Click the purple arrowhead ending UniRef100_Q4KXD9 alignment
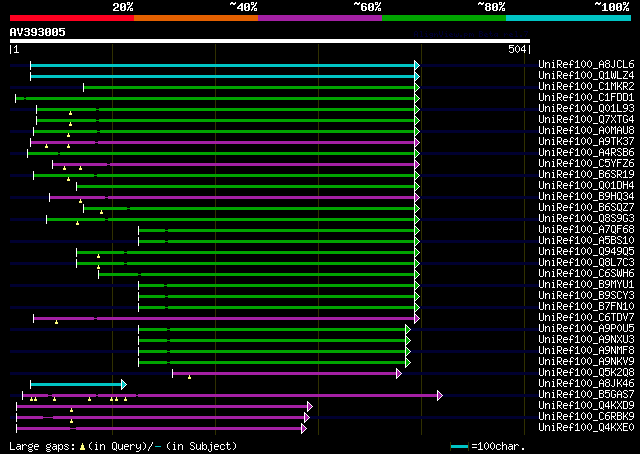This screenshot has width=640, height=454. [310, 406]
